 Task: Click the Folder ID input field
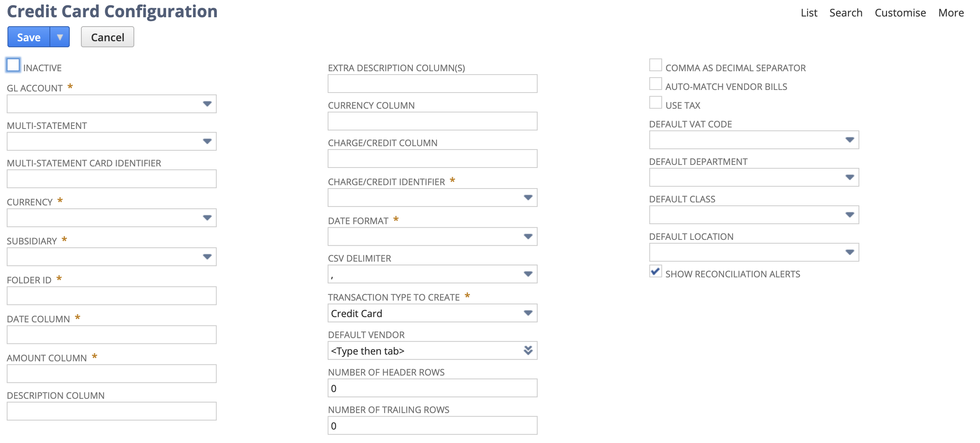(111, 296)
